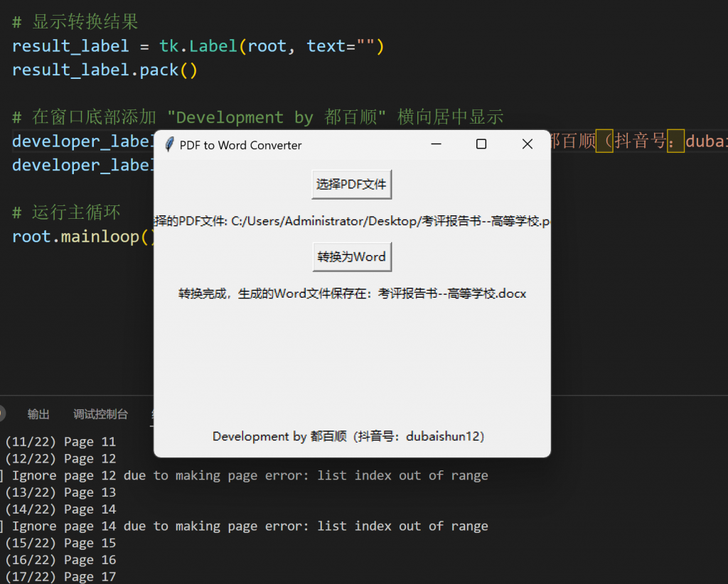Maximize the PDF to Word Converter window
Screen dimensions: 728x584
pos(481,144)
